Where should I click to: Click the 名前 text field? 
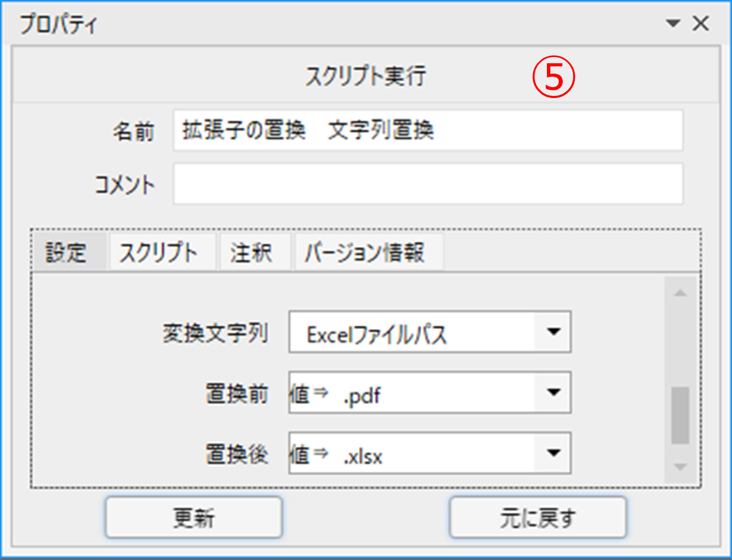(x=428, y=130)
